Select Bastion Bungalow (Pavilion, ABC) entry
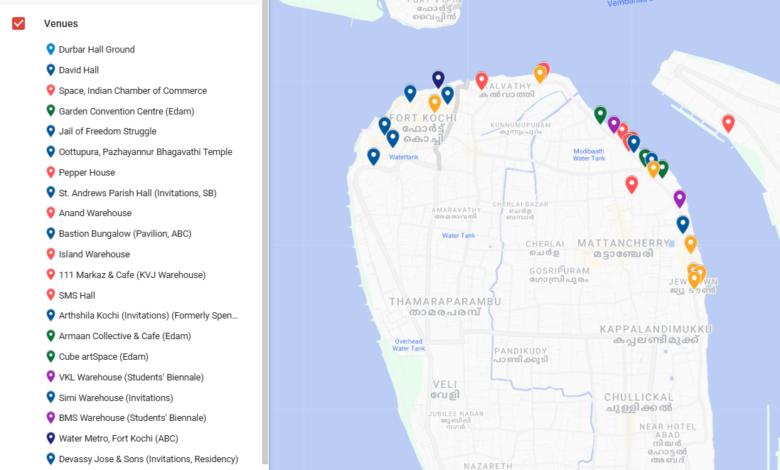 tap(125, 234)
